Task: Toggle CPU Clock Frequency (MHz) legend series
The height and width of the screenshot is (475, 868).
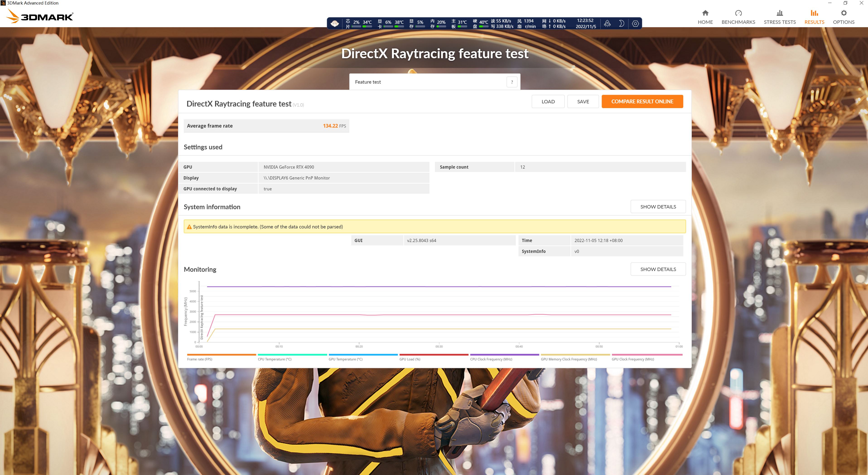Action: (504, 357)
